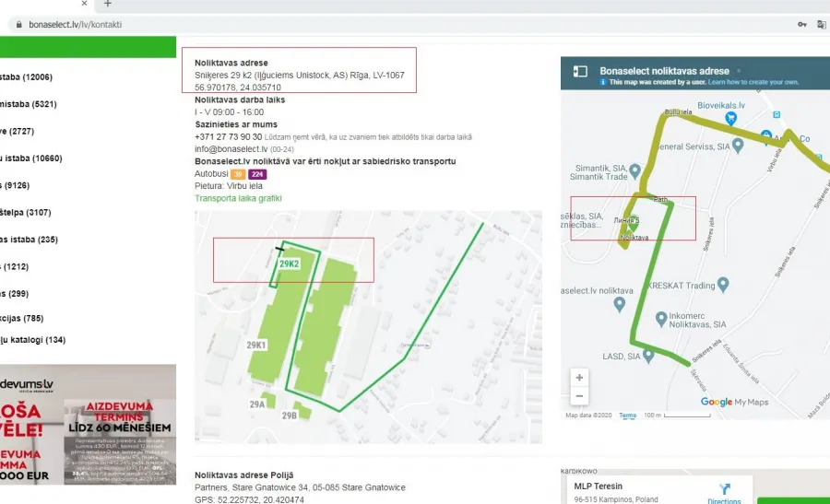Image resolution: width=830 pixels, height=504 pixels.
Task: Click the Bonaselect.lv noliktava map pin
Action: [x=619, y=304]
